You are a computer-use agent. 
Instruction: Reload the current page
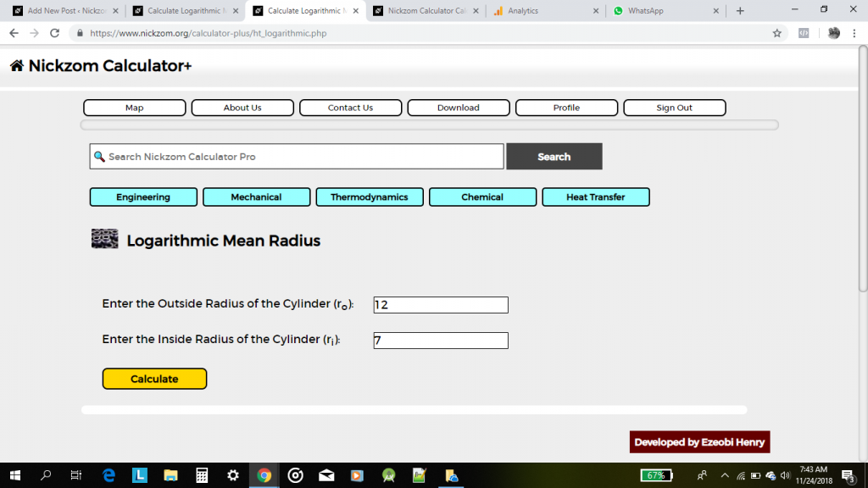click(x=55, y=33)
